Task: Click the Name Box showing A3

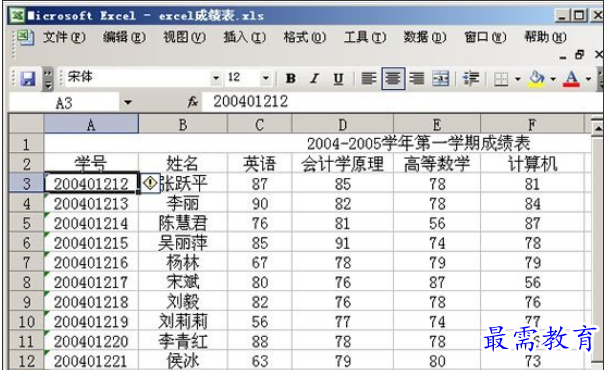Action: coord(64,103)
